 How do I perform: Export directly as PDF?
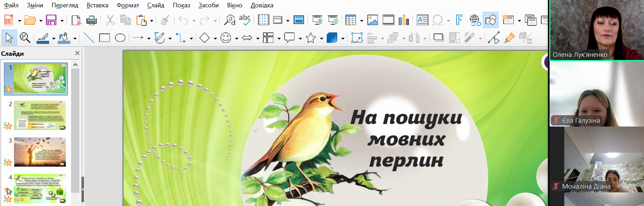click(x=76, y=20)
